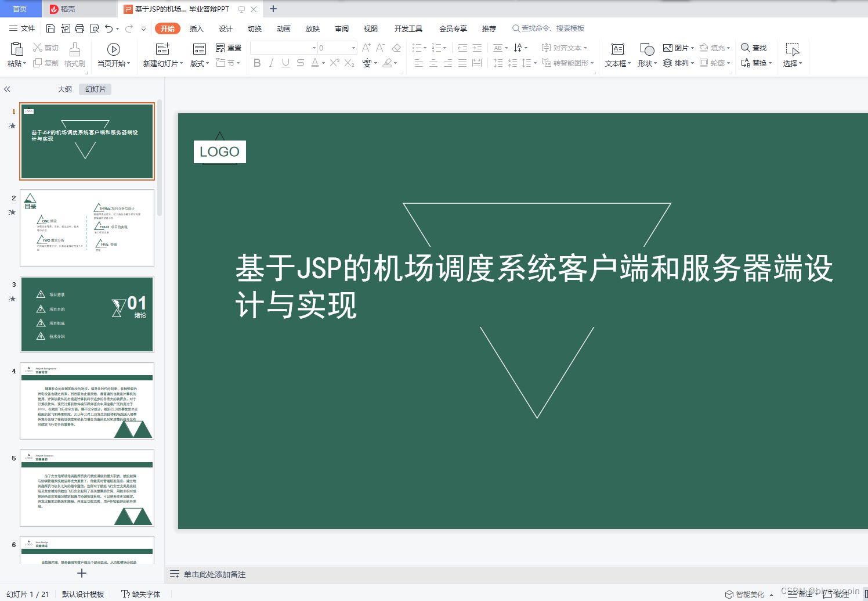Click Align Text (对齐文本) button
868x601 pixels.
[565, 48]
